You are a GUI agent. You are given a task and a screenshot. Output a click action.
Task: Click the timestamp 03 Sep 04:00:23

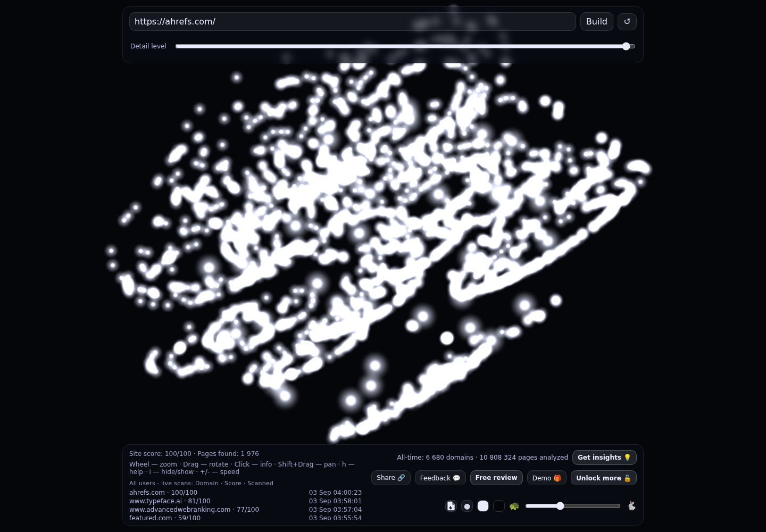point(335,493)
